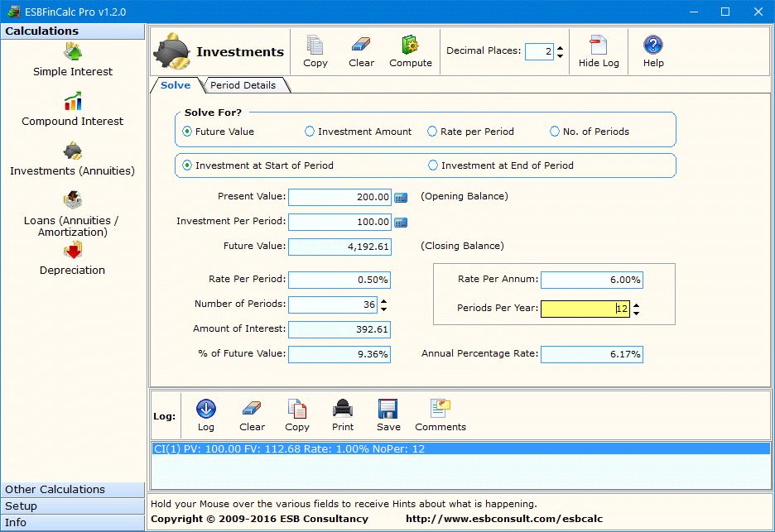The width and height of the screenshot is (775, 532).
Task: Decrease Periods Per Year with down arrow
Action: click(636, 314)
